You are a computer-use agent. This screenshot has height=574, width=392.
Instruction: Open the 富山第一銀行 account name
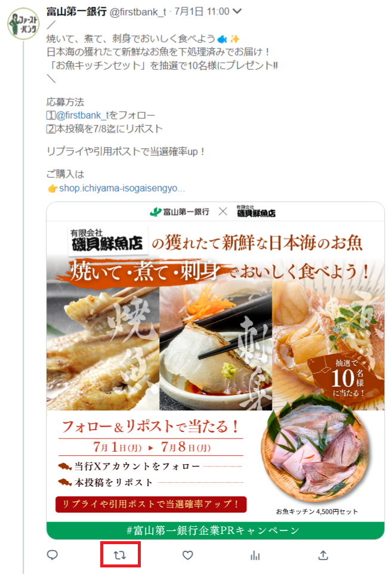click(76, 12)
